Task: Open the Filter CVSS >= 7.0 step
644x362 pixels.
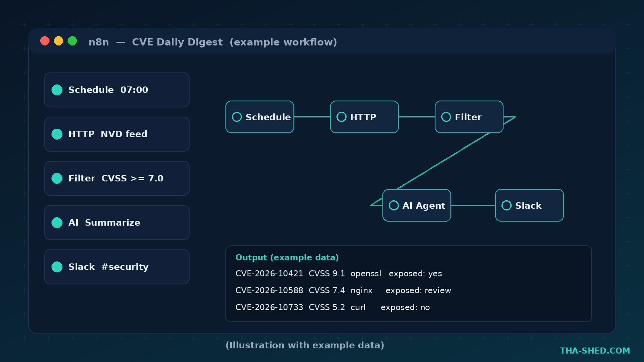Action: point(117,178)
